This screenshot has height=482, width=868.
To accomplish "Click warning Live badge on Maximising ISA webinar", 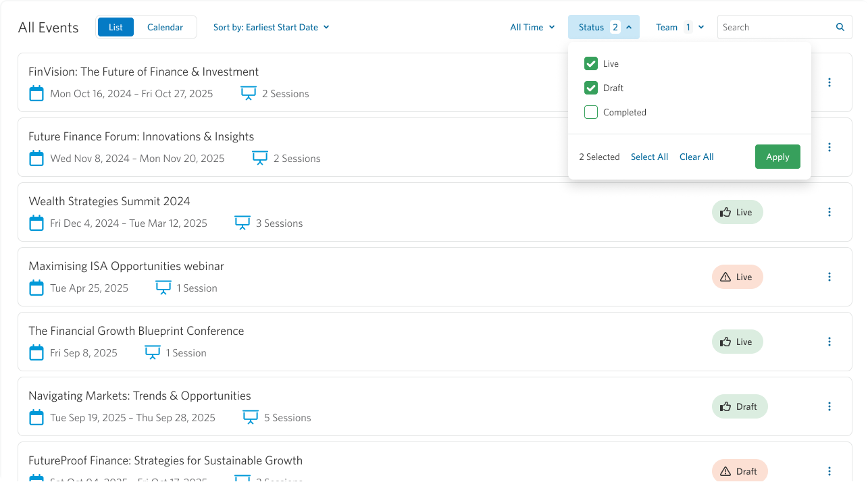I will [737, 277].
